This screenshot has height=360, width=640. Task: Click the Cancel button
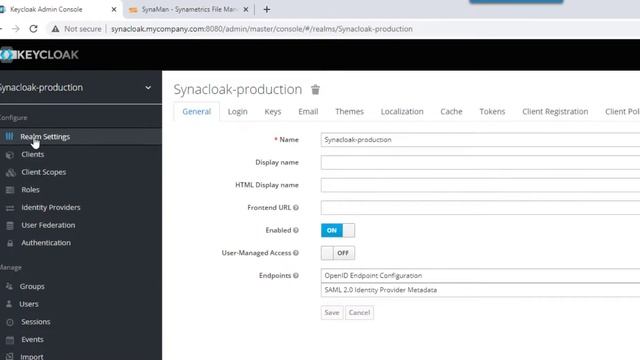tap(359, 313)
